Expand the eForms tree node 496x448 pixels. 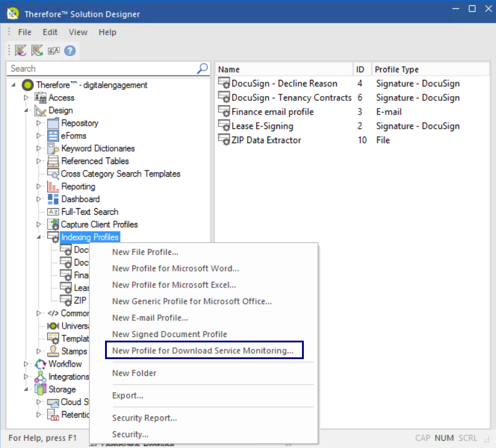[39, 135]
